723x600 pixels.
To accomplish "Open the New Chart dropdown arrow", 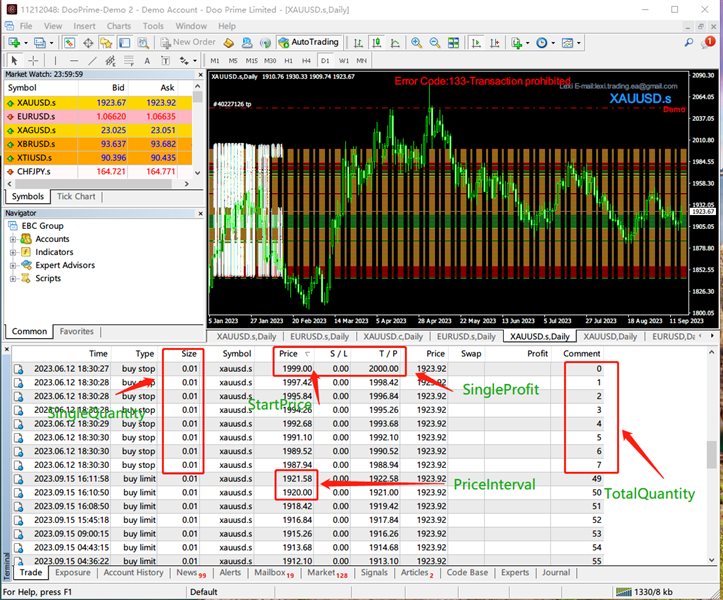I will [x=26, y=43].
